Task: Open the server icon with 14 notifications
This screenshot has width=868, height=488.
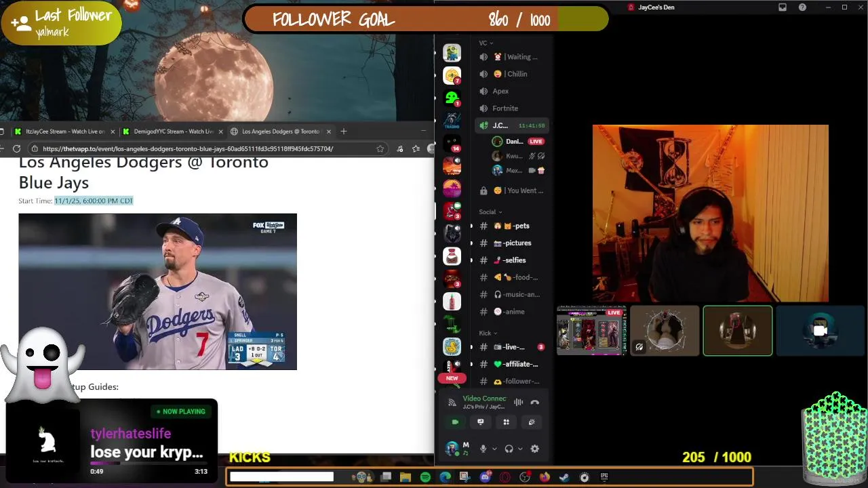Action: click(452, 143)
